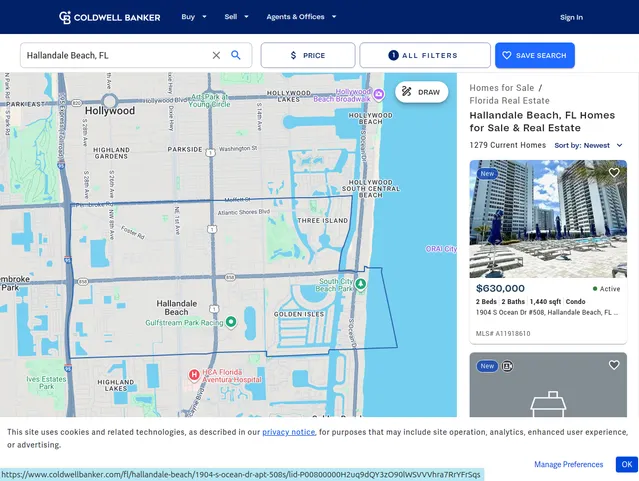Click the Hollywood Beach Broadwalk map marker
The width and height of the screenshot is (639, 481).
coord(378,94)
